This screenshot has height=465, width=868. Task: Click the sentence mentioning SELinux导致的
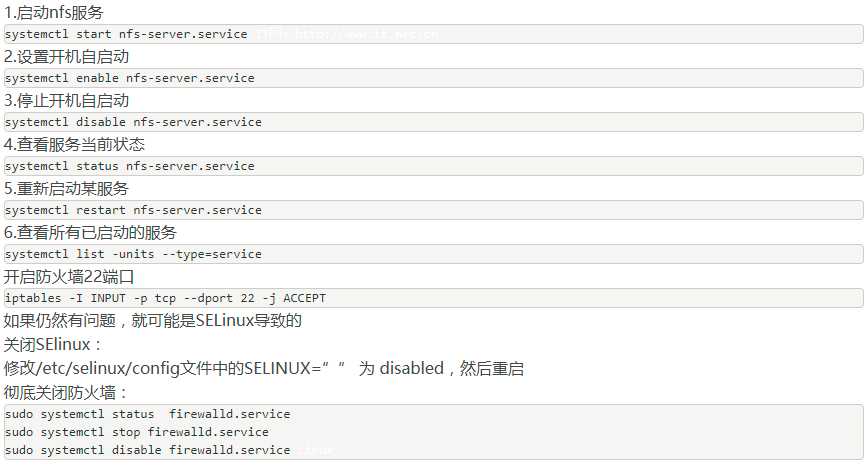pos(153,321)
